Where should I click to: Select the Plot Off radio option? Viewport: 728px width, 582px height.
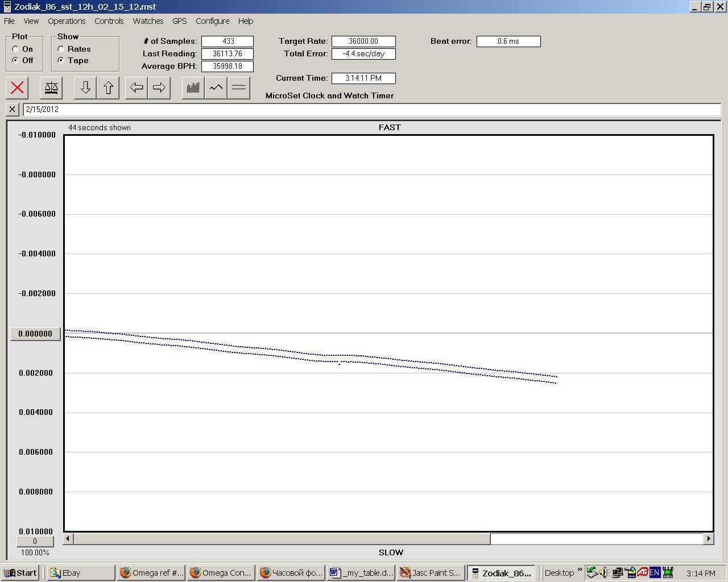point(15,60)
